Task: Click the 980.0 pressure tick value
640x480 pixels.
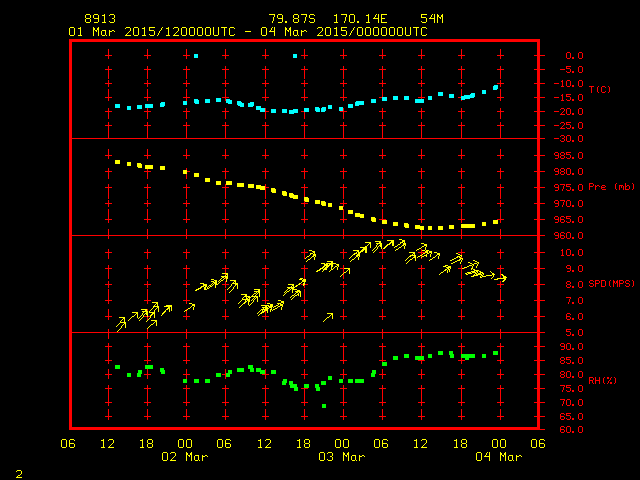Action: [569, 172]
